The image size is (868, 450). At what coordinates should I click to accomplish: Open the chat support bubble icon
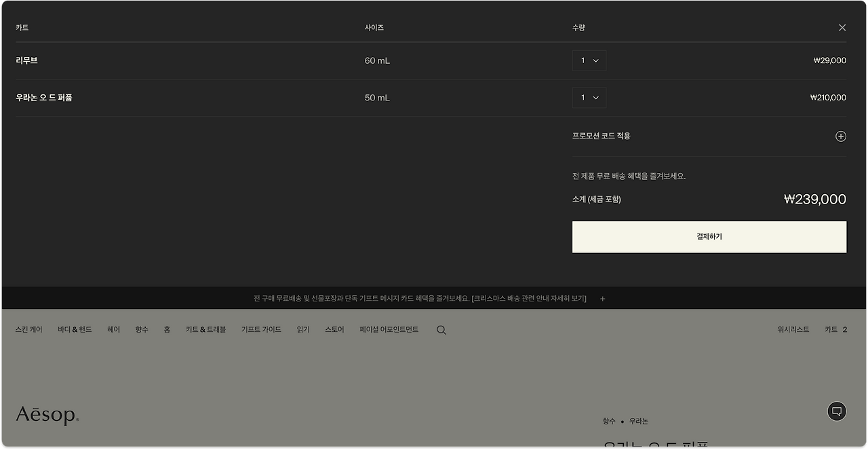(836, 411)
